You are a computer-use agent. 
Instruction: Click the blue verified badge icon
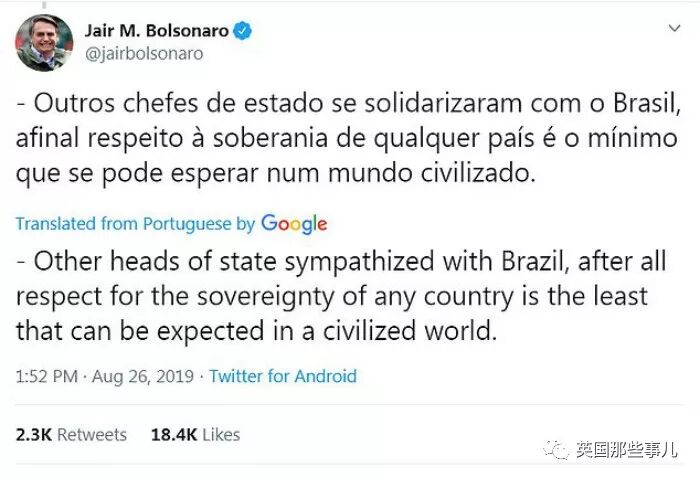pos(242,31)
